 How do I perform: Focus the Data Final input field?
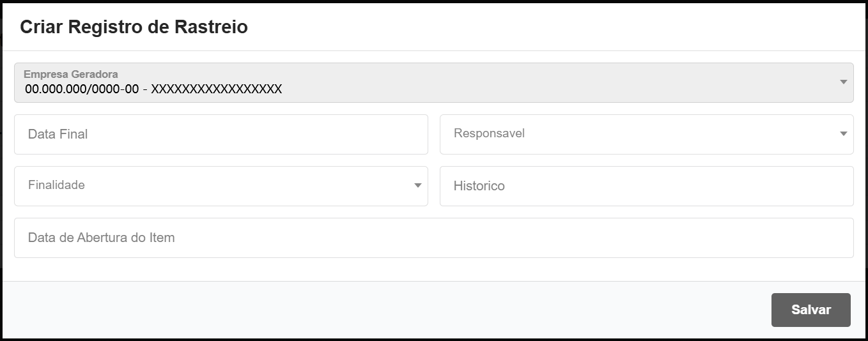click(x=221, y=134)
